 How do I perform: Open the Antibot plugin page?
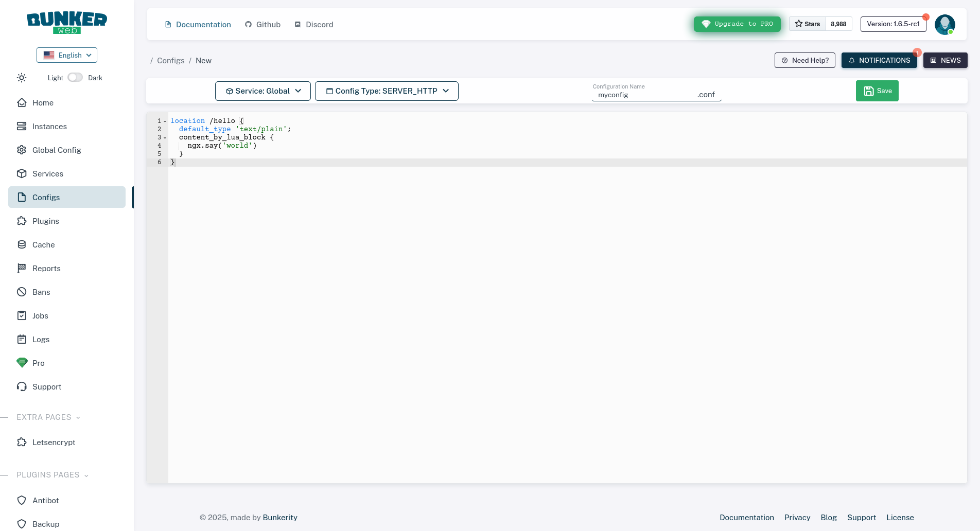(45, 500)
